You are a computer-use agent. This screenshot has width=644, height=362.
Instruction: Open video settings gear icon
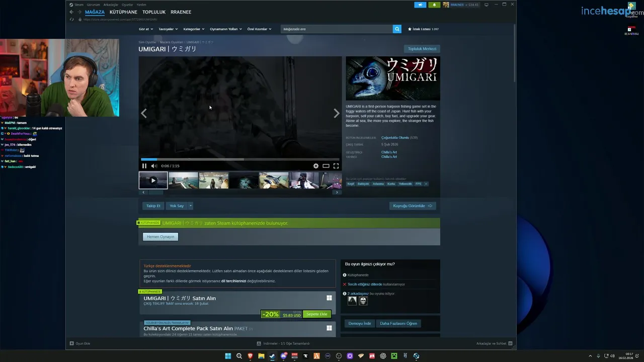coord(316,166)
